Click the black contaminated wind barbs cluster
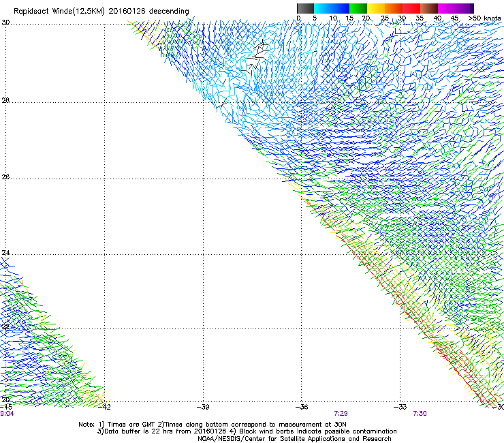This screenshot has height=443, width=504. [255, 58]
